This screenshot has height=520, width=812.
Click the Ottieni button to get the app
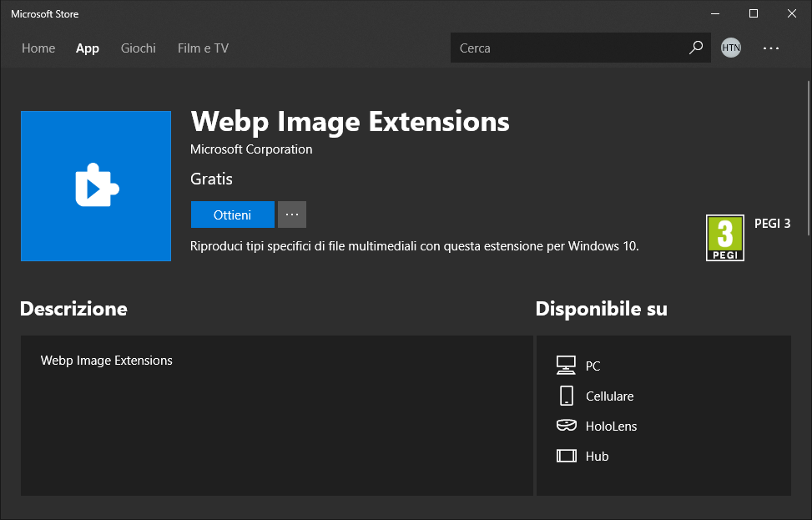coord(232,215)
